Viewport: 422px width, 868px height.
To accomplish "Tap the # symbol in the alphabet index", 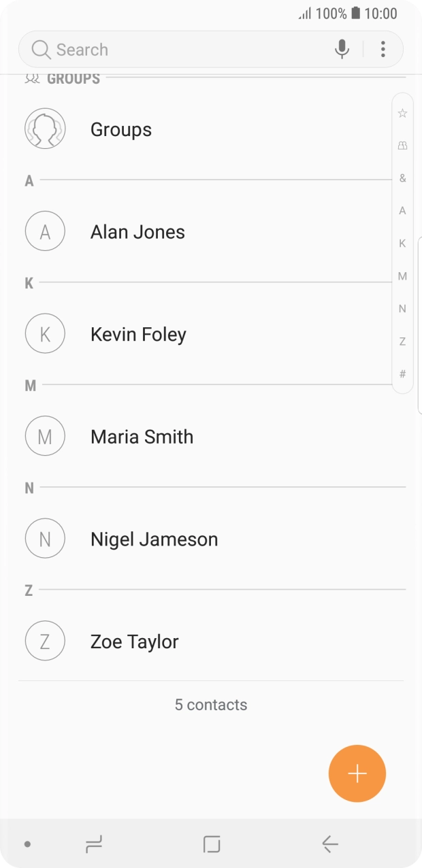I will (x=402, y=373).
